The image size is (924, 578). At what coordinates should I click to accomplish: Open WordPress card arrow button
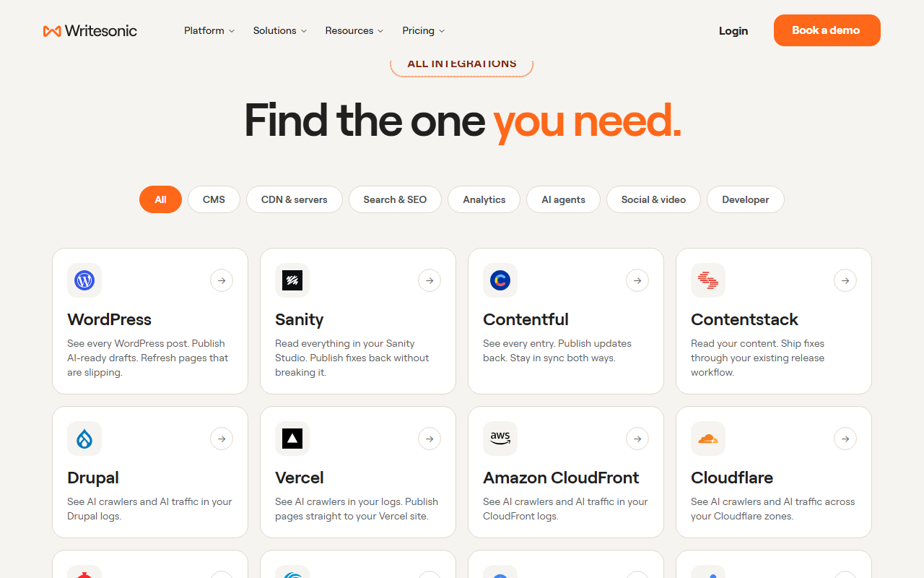(x=222, y=280)
